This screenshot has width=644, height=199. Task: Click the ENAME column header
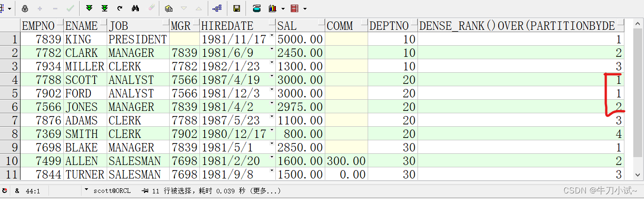[85, 26]
